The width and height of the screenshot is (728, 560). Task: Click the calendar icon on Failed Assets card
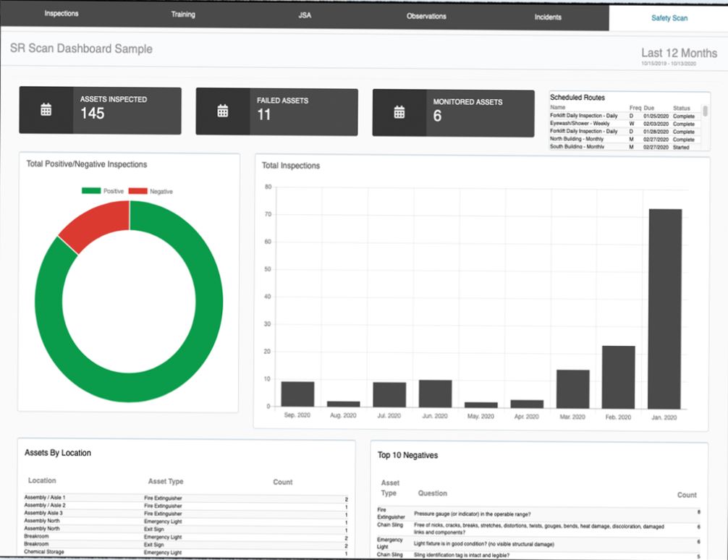click(223, 111)
